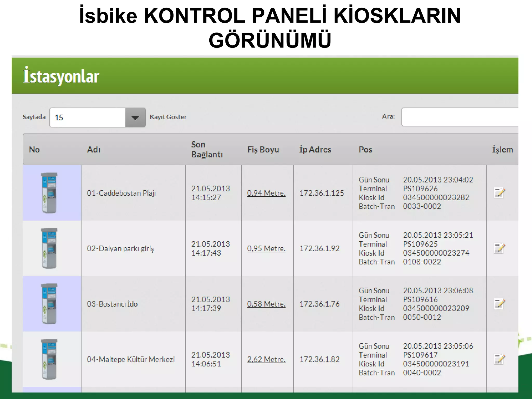
Task: Click kiosk image of 04-Maltepe Kültür Merkezi
Action: [x=49, y=359]
